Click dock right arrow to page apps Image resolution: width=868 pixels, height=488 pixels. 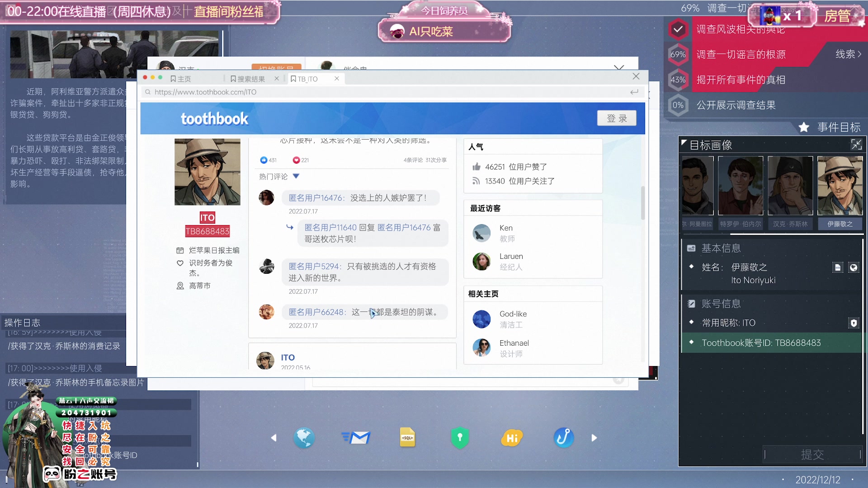coord(594,438)
